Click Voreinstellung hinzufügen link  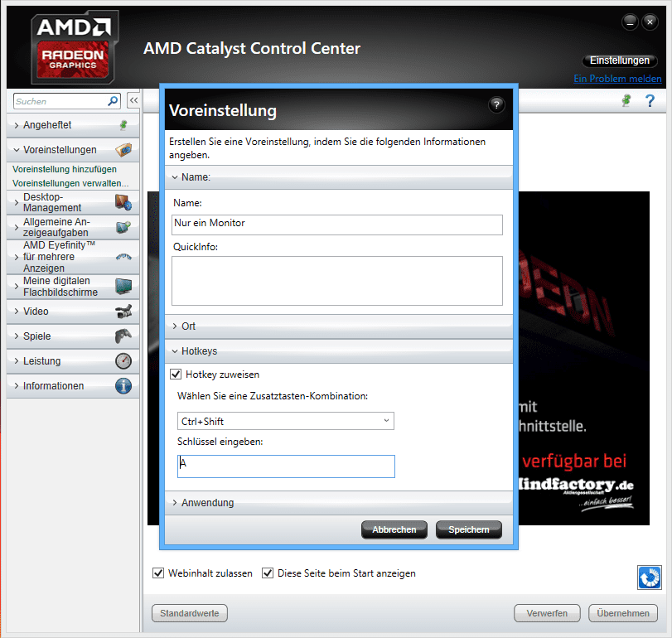click(x=65, y=169)
